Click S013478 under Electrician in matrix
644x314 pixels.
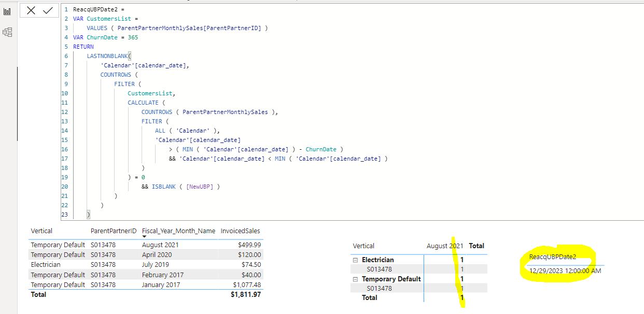pyautogui.click(x=380, y=269)
